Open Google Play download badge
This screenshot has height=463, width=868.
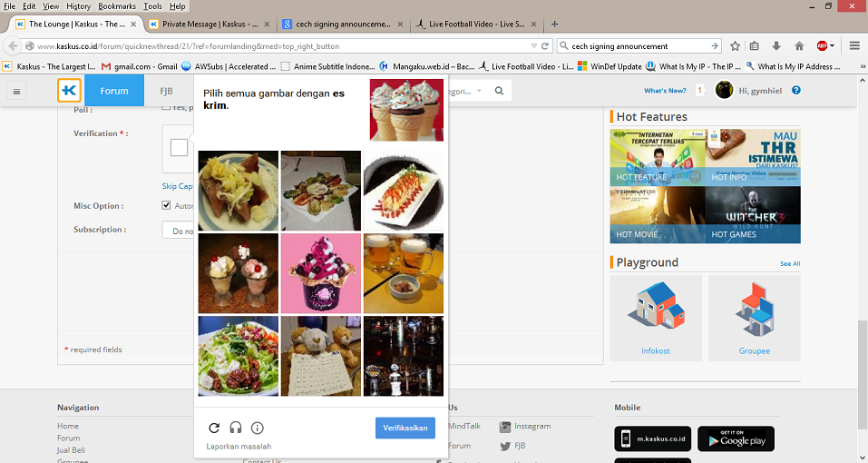click(x=736, y=438)
